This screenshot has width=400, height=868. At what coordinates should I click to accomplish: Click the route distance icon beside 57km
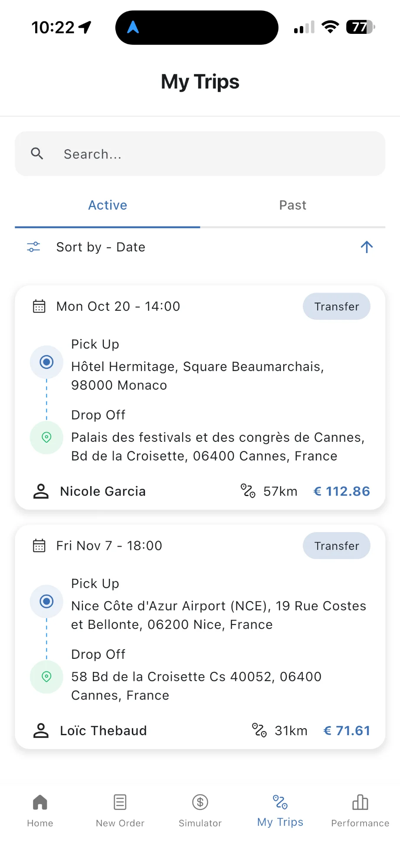(248, 491)
